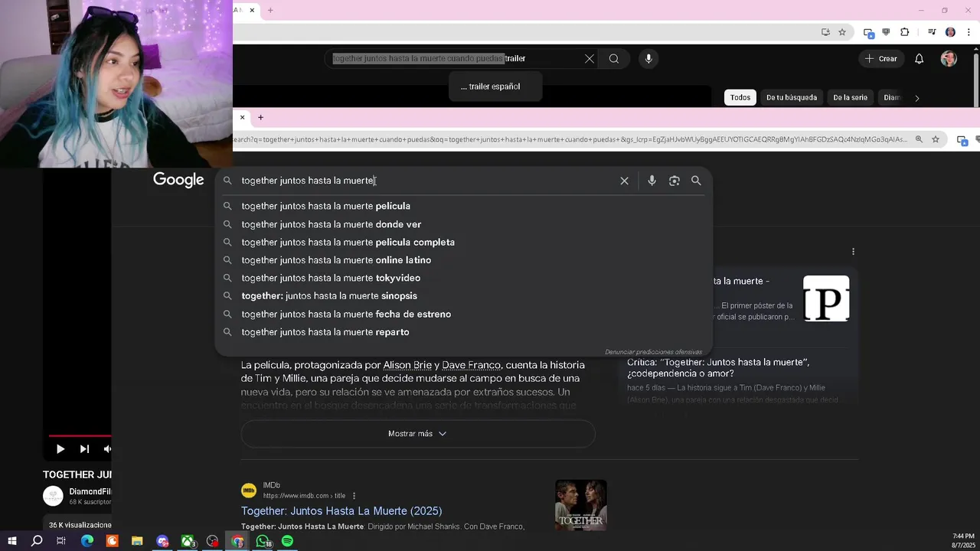Open new tab in lower window
This screenshot has width=980, height=551.
(x=260, y=117)
